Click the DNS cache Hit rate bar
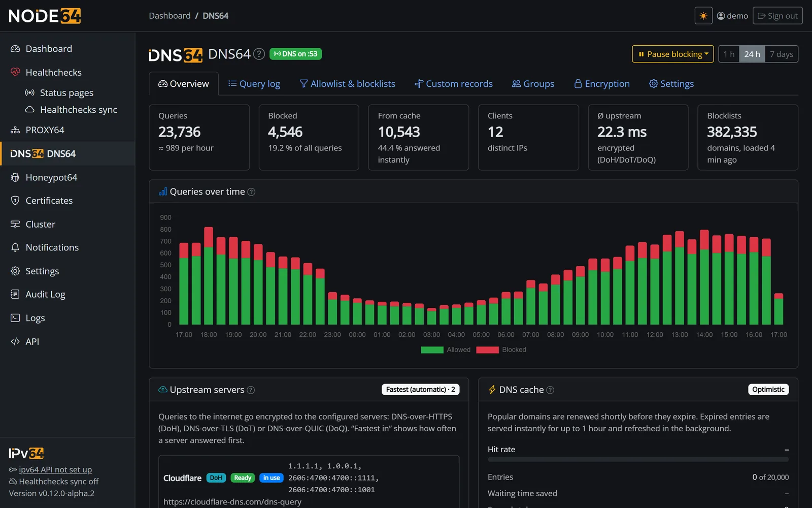 click(x=638, y=460)
